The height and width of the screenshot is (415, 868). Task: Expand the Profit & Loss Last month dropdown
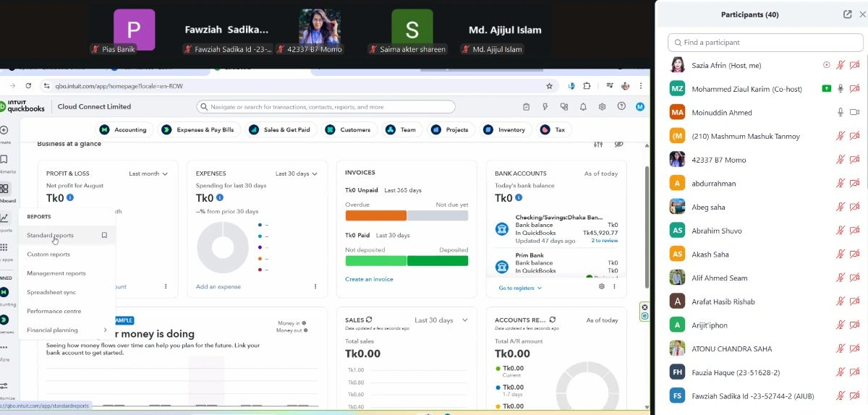(x=148, y=174)
